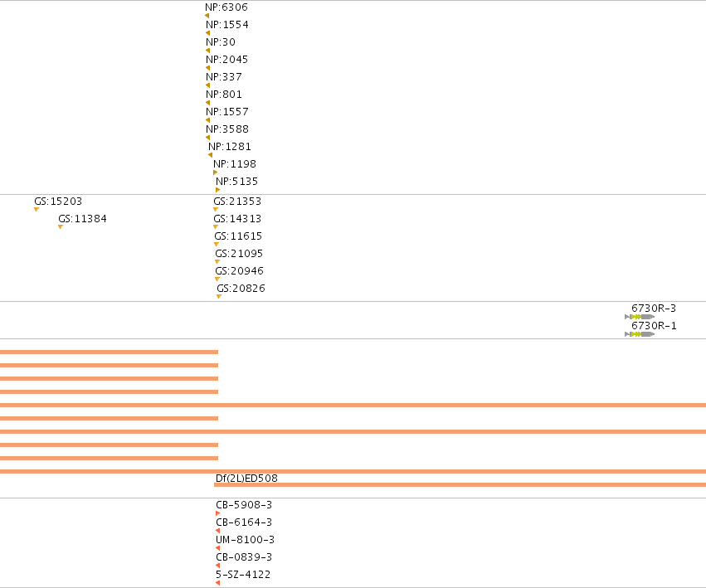
Task: Open the NP:801 label
Action: [x=224, y=95]
